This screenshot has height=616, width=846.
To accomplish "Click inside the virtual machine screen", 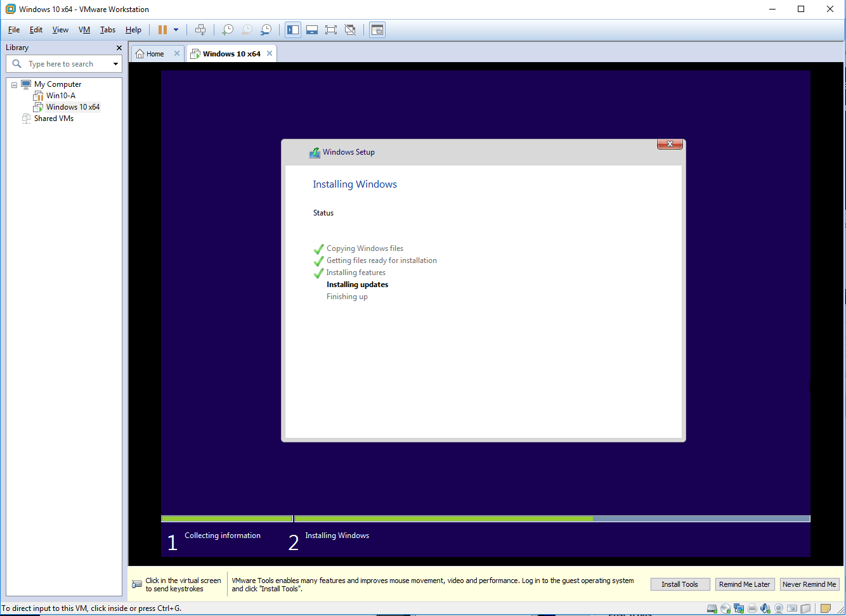I will coord(486,314).
